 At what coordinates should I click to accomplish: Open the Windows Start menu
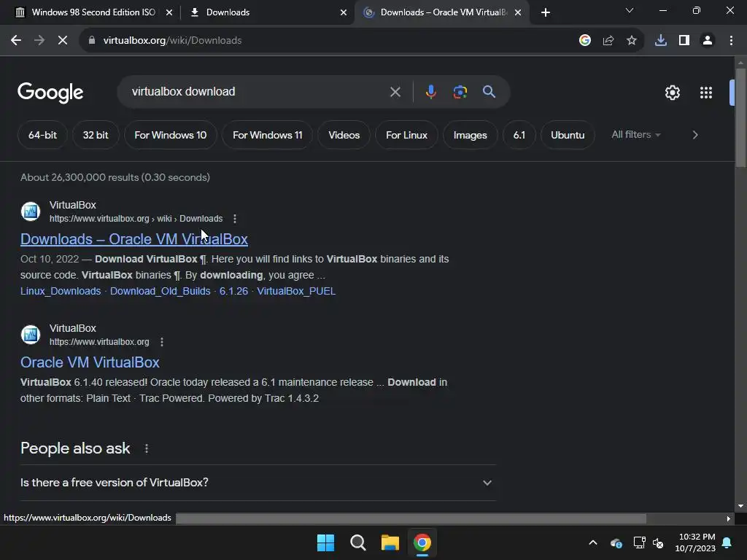[325, 542]
